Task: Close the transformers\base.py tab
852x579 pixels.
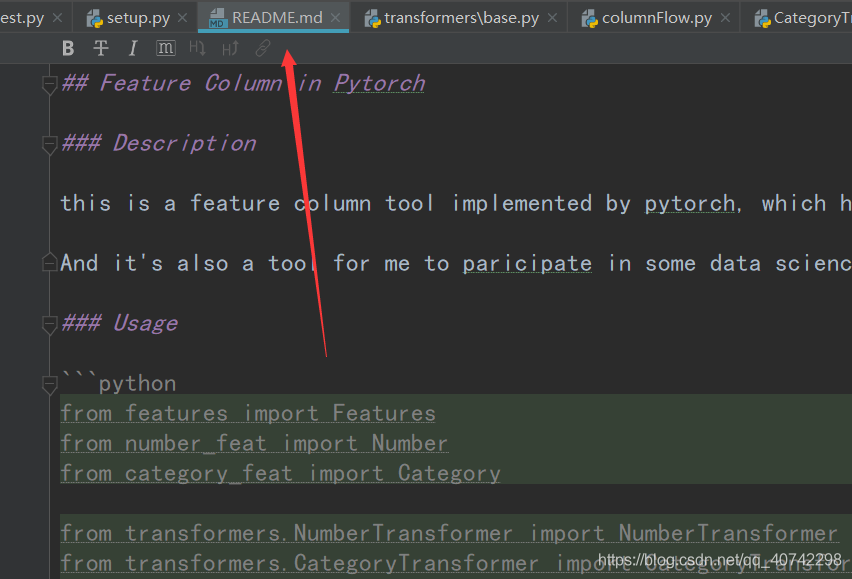Action: 552,18
